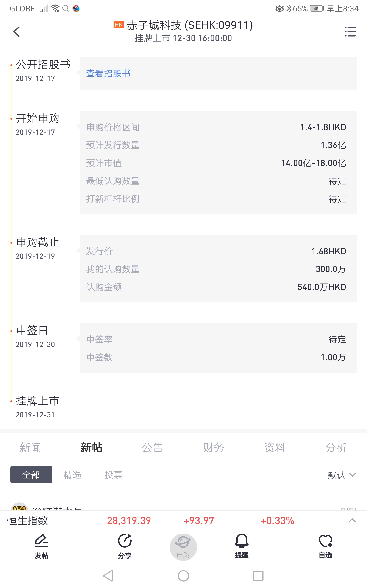Open the 分析 tab
367x588 pixels.
pos(336,447)
